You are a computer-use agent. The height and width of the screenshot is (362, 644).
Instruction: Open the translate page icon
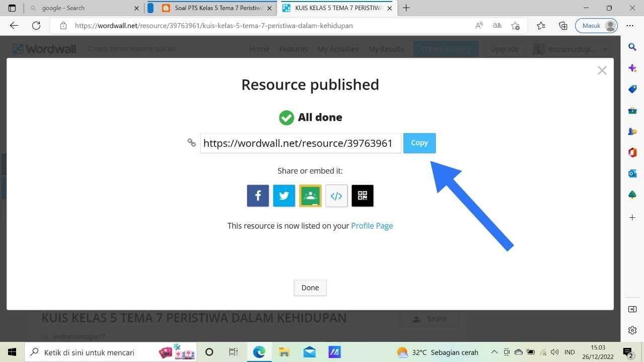(497, 26)
